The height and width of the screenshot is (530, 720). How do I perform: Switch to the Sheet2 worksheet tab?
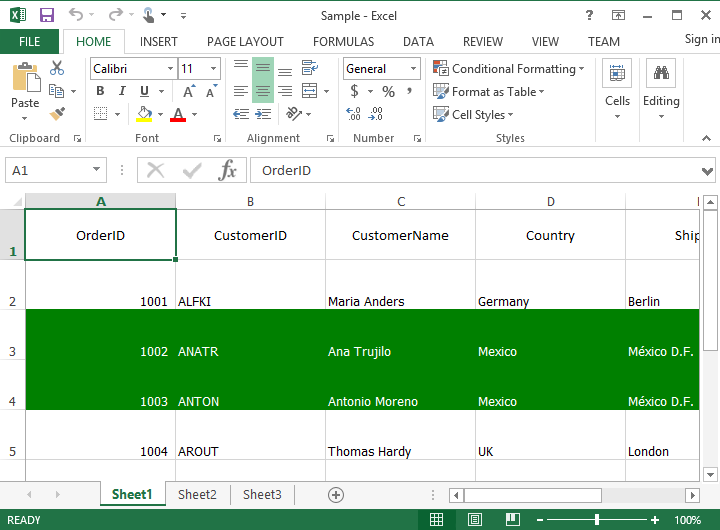(x=197, y=494)
